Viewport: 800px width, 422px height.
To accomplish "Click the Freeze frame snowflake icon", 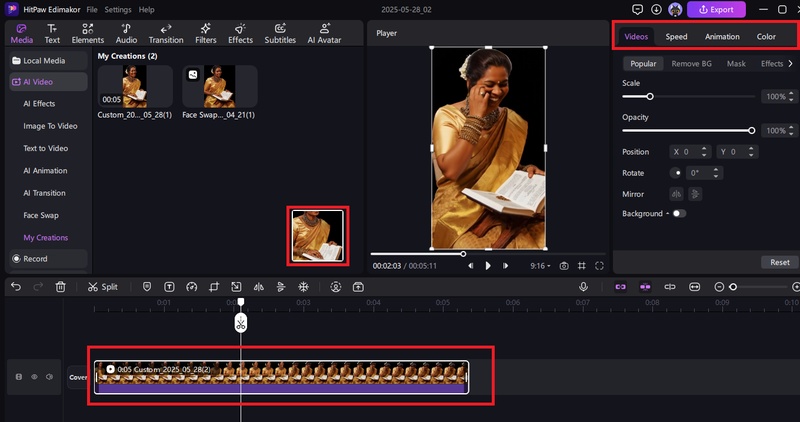I will pyautogui.click(x=304, y=287).
